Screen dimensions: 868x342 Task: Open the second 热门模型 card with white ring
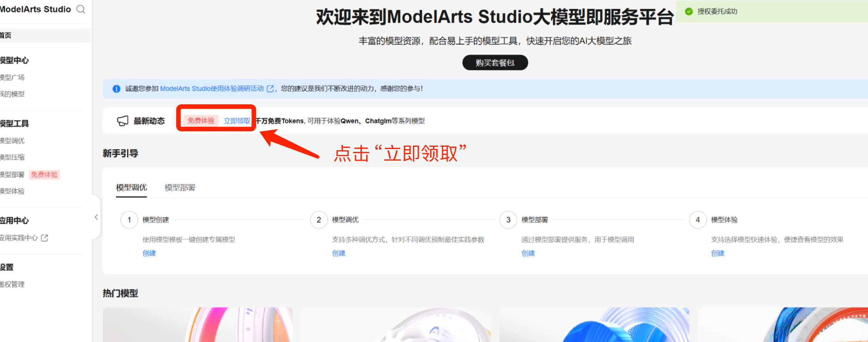click(396, 325)
